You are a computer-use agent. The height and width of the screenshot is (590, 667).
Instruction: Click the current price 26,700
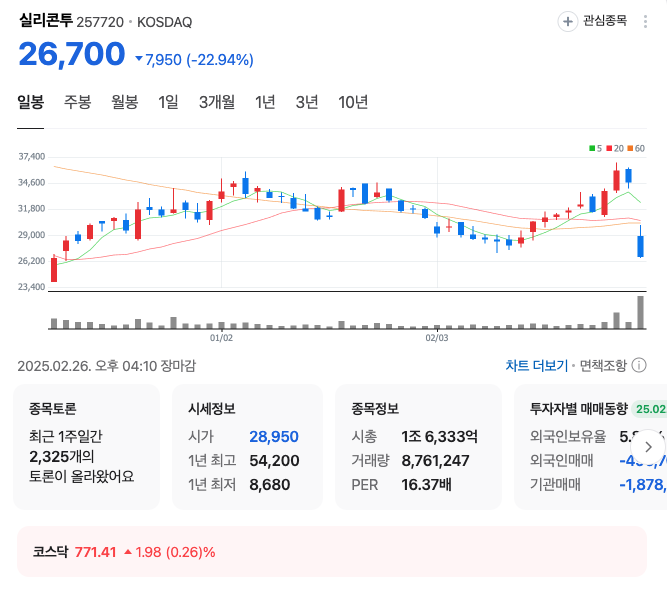click(x=72, y=54)
